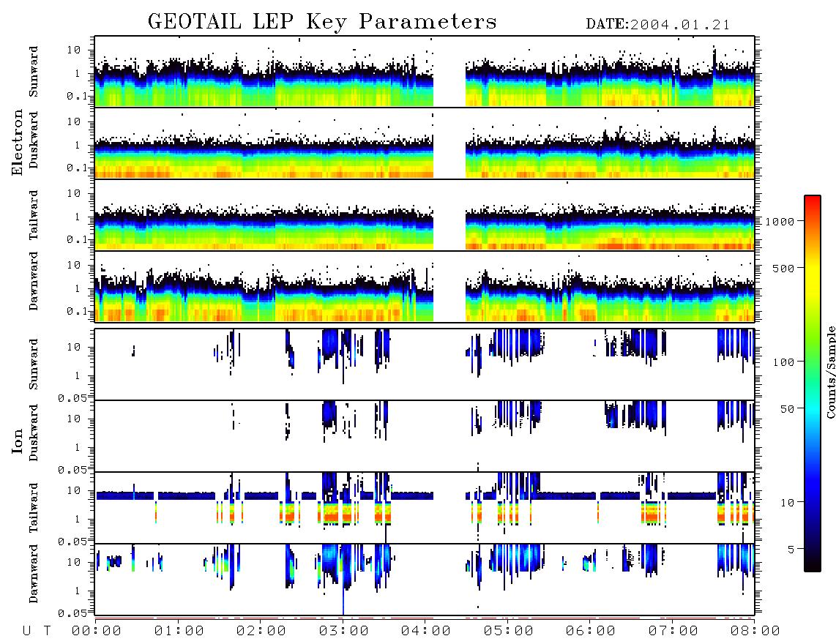This screenshot has width=836, height=644.
Task: Click the Ion Tailward spectrogram panel
Action: [x=425, y=508]
